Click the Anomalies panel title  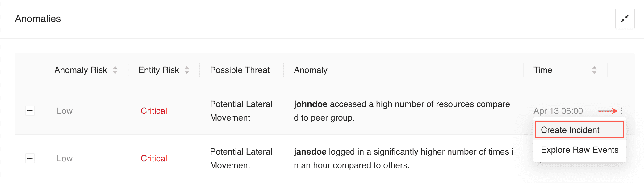click(38, 19)
